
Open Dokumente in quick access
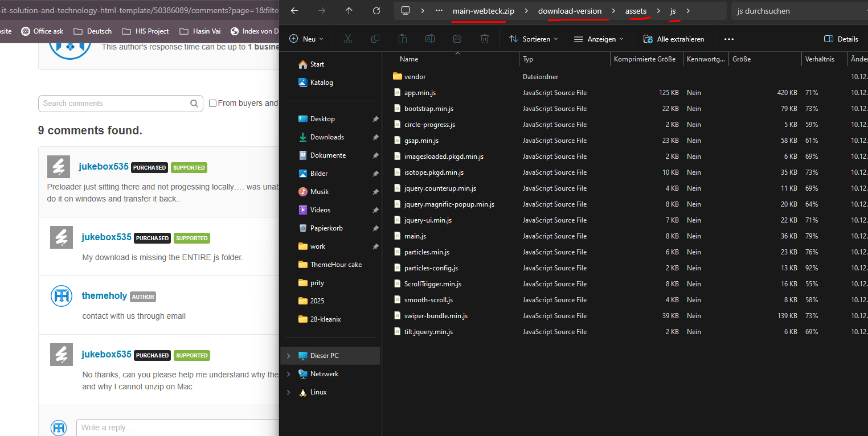322,155
